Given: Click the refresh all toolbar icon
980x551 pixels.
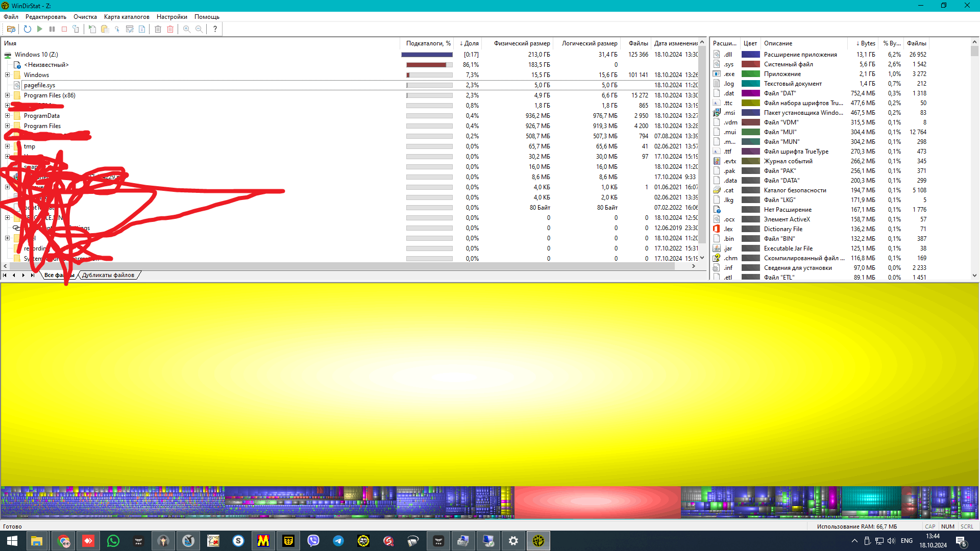Looking at the screenshot, I should pos(28,29).
